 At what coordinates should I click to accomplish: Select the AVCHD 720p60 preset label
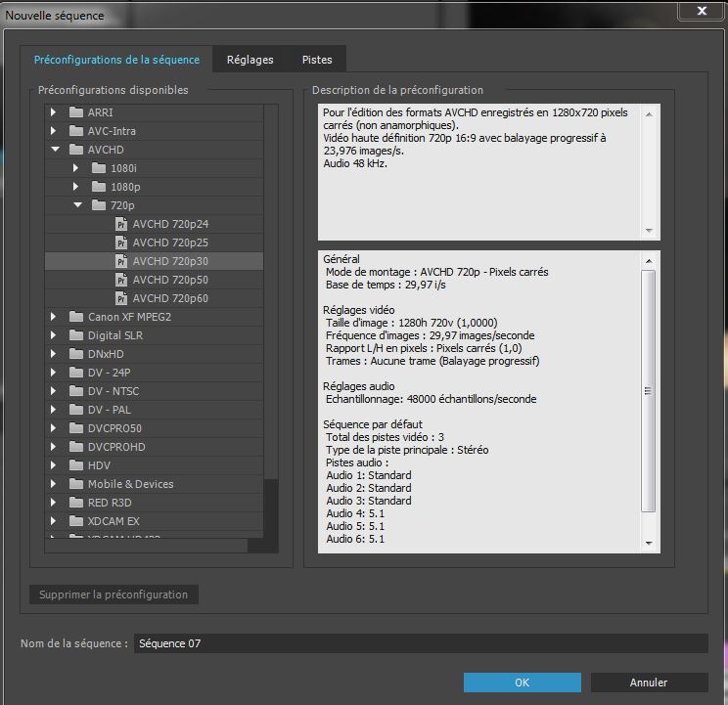[170, 298]
